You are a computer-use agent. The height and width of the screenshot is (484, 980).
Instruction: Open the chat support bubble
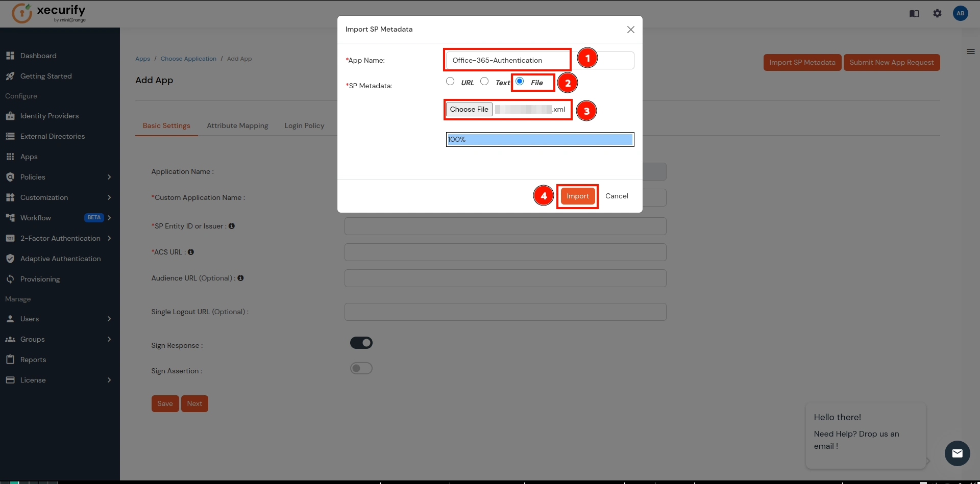[x=957, y=453]
